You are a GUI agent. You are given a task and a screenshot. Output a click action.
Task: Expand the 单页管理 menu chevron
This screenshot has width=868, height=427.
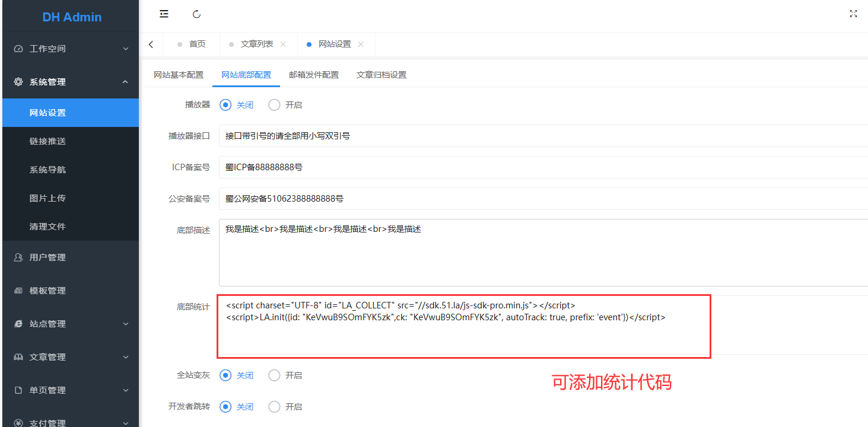point(125,390)
